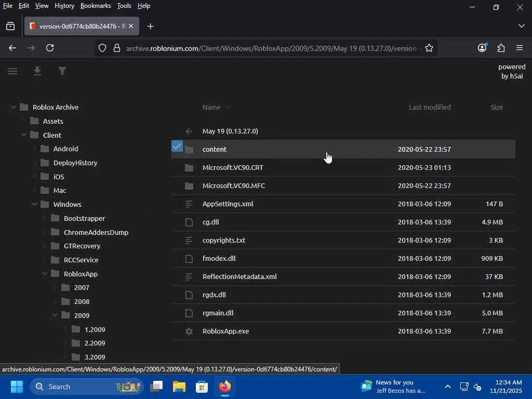This screenshot has height=399, width=532.
Task: Click the powered by h5ai link
Action: pos(512,71)
